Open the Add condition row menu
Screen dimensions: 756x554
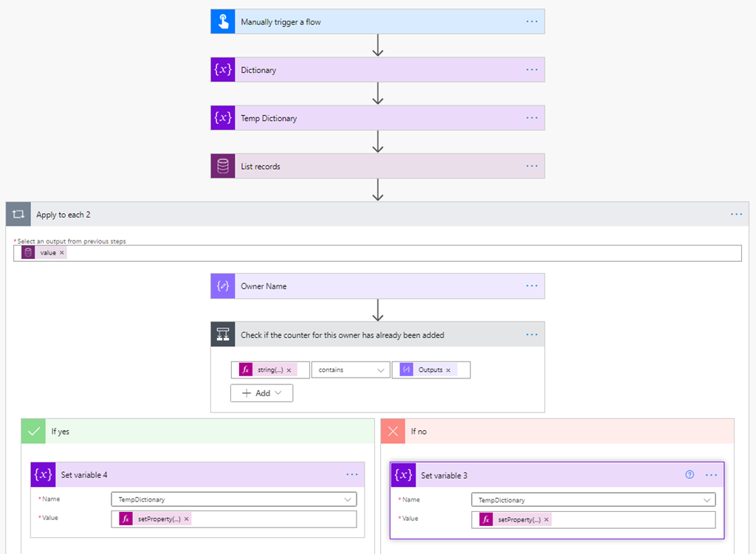262,393
